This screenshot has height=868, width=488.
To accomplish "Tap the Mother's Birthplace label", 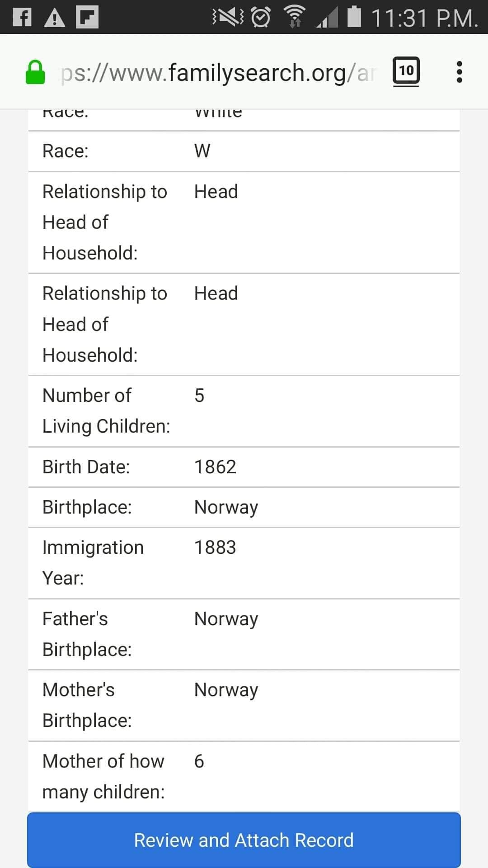I will click(87, 705).
